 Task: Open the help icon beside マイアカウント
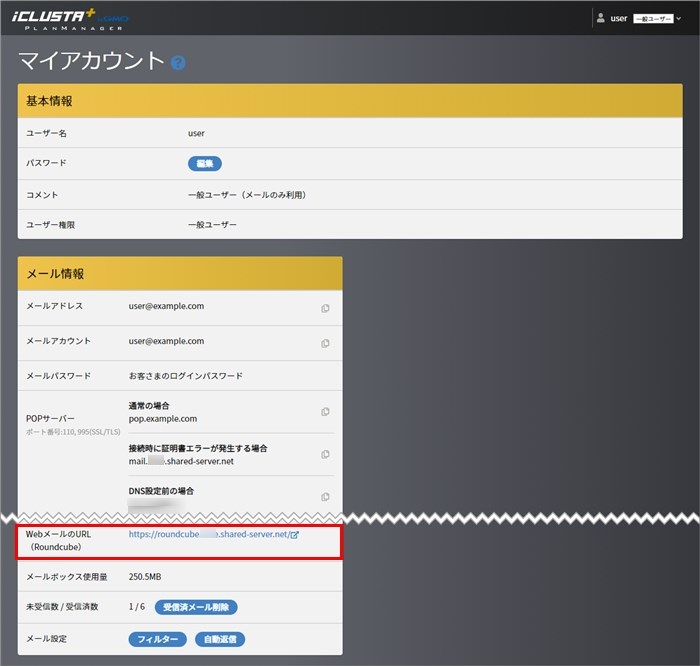pos(178,62)
